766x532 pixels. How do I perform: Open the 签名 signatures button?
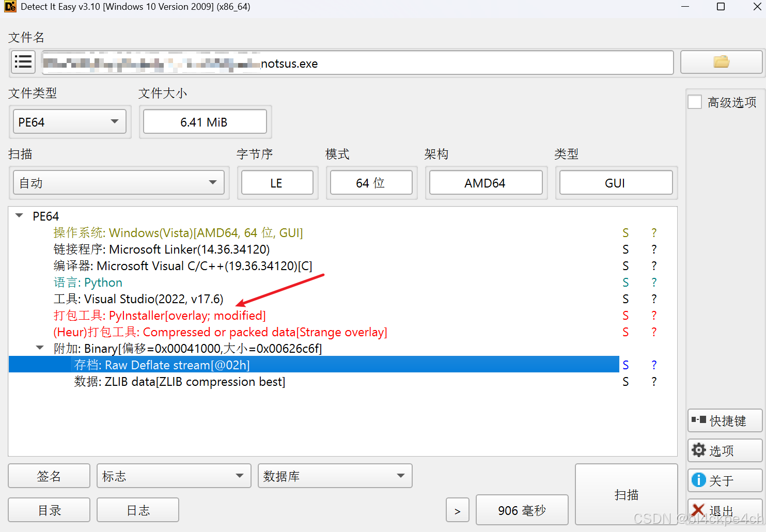click(49, 476)
